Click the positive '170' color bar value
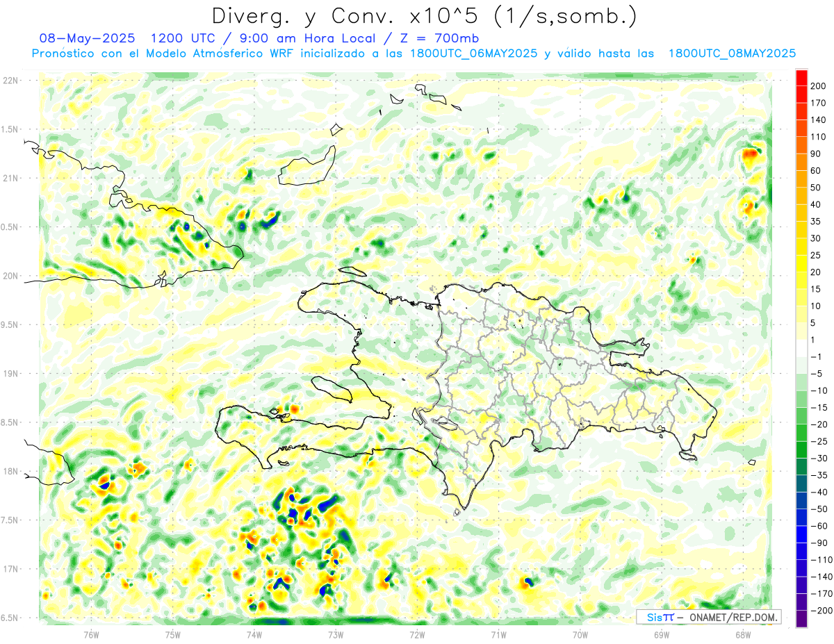This screenshot has height=644, width=834. pyautogui.click(x=818, y=104)
